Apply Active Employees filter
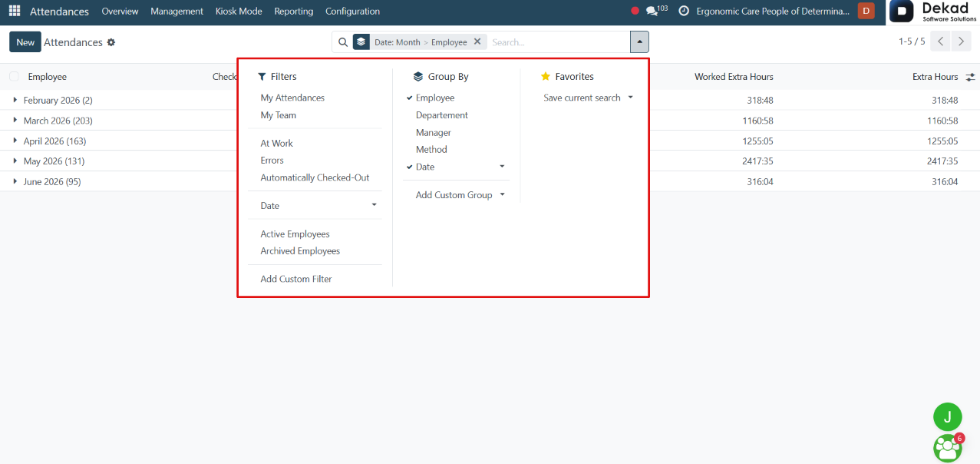Screen dimensions: 980x464 pos(295,234)
